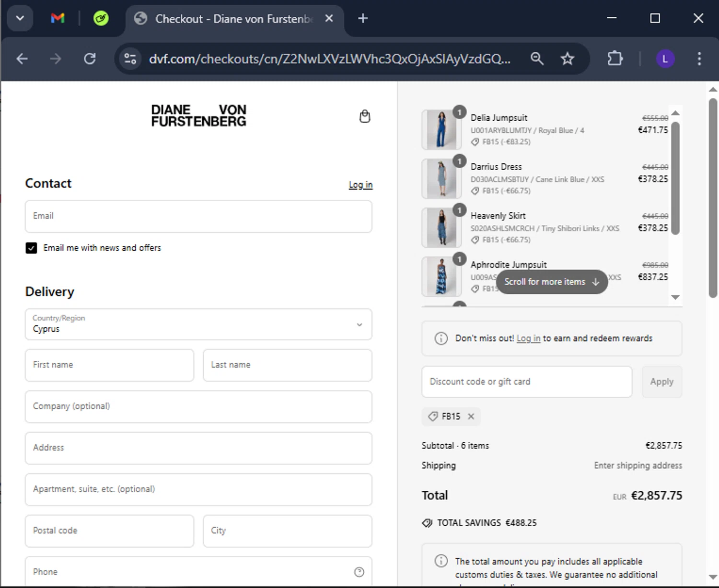Click Scroll for more items button
Screen dimensions: 719x588
(x=552, y=282)
